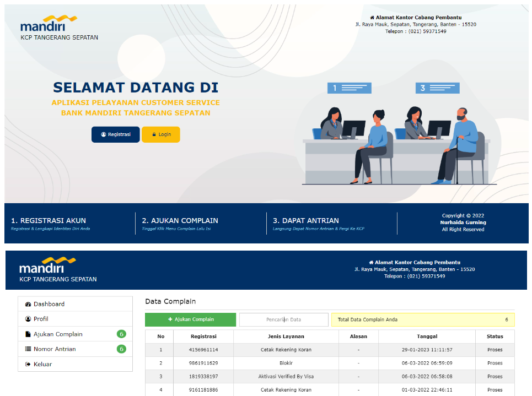Screen dimensions: 532x396
Task: Click the Nurhaida Gurning copyright name
Action: pos(463,223)
